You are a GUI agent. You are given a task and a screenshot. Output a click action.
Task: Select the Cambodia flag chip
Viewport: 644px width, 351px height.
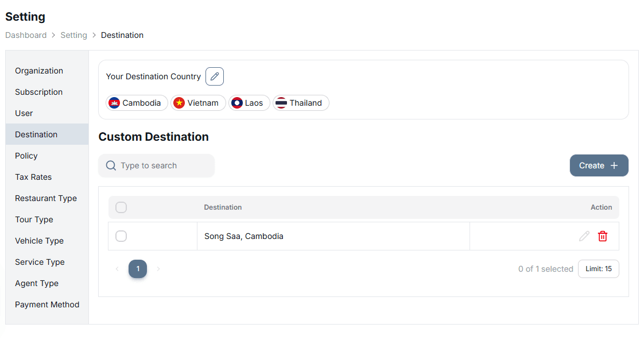(116, 103)
